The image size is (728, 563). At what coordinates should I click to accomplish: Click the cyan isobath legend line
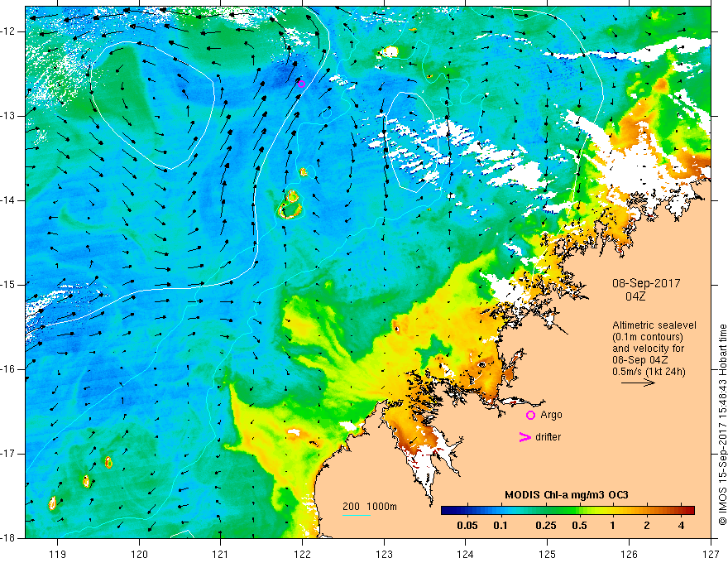coord(356,515)
